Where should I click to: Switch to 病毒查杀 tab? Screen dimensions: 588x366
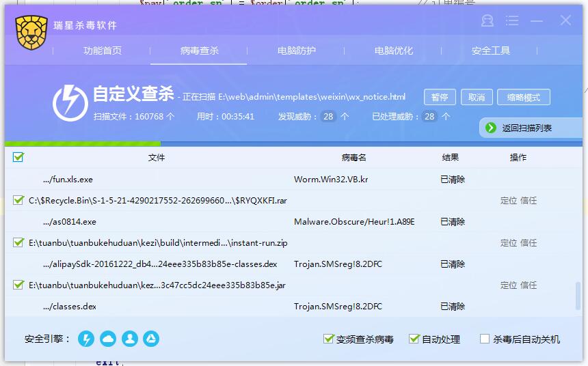pyautogui.click(x=199, y=51)
